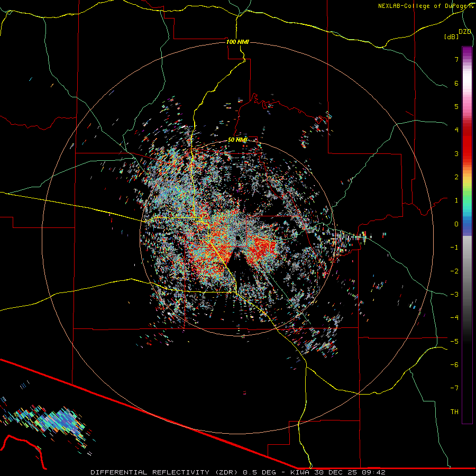
Task: Select the -6 value on the color scale
Action: click(454, 365)
